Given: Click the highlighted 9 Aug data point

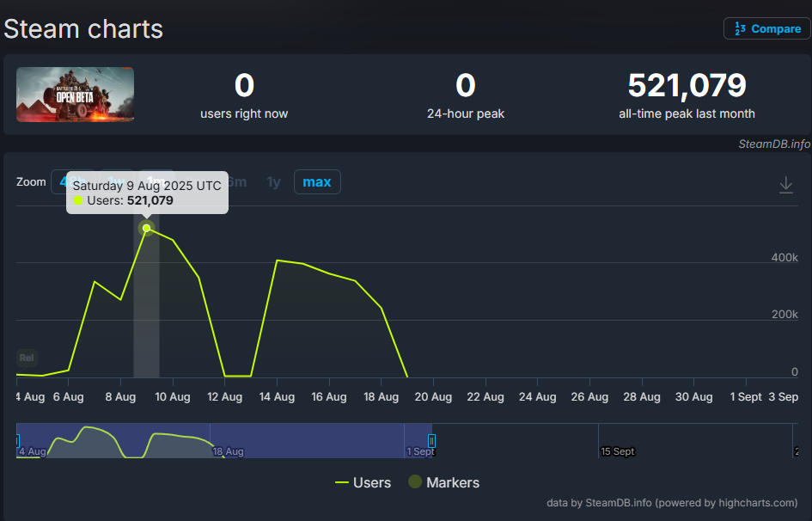Looking at the screenshot, I should [146, 228].
